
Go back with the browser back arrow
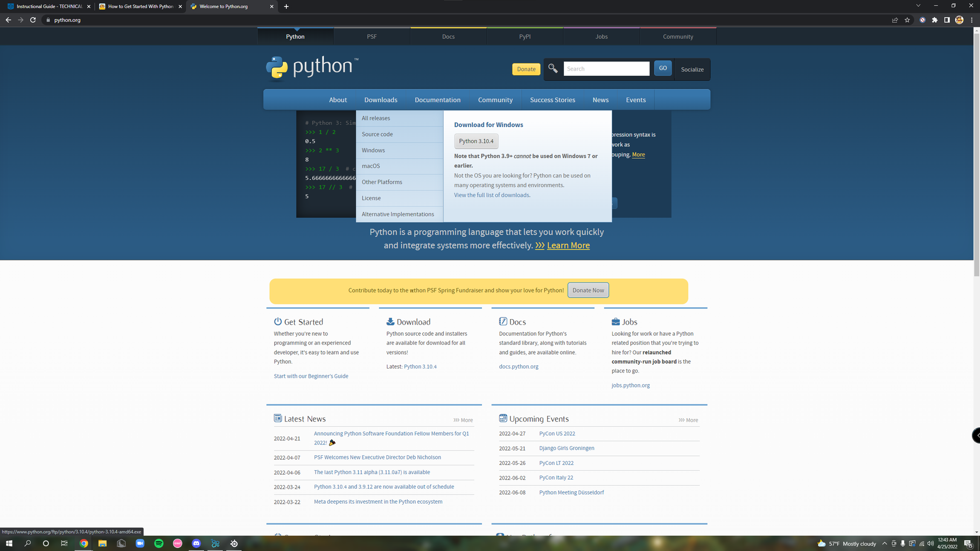(8, 20)
